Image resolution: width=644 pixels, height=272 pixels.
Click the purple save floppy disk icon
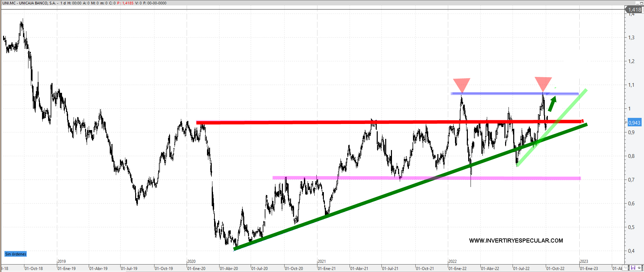[633, 268]
